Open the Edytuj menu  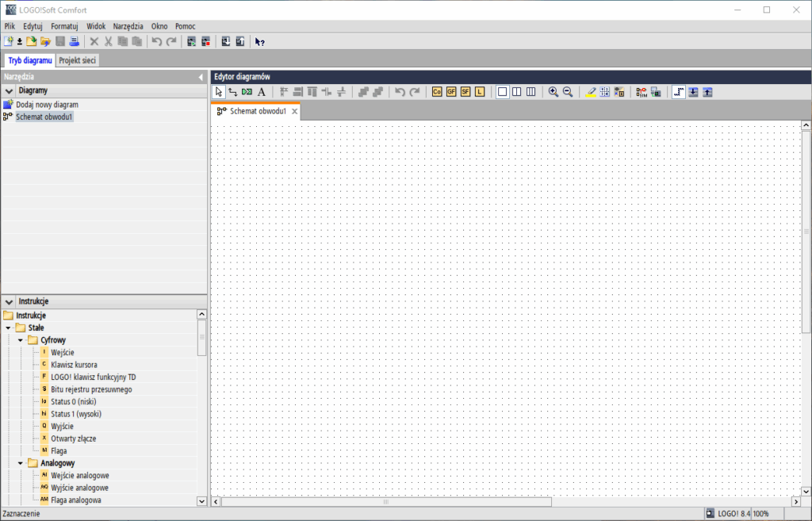(x=33, y=26)
